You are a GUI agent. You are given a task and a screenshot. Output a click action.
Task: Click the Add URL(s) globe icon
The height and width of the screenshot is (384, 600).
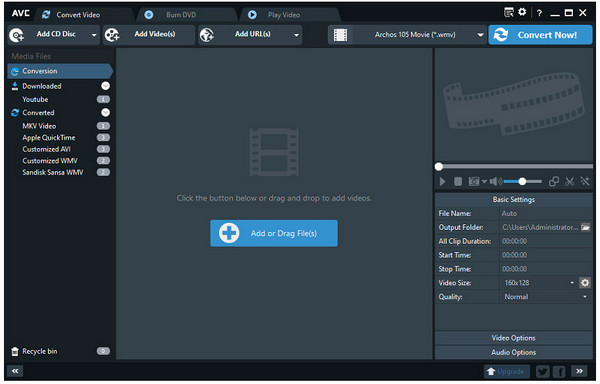point(207,35)
